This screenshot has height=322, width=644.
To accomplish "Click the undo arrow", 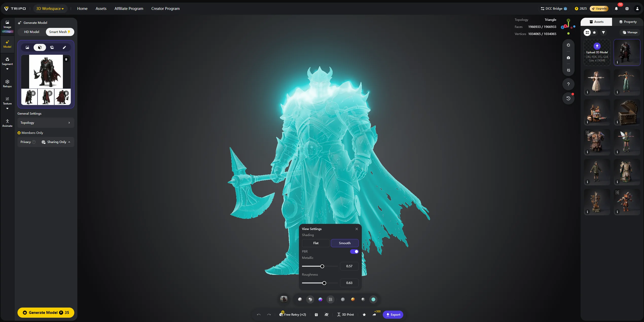I will click(259, 315).
